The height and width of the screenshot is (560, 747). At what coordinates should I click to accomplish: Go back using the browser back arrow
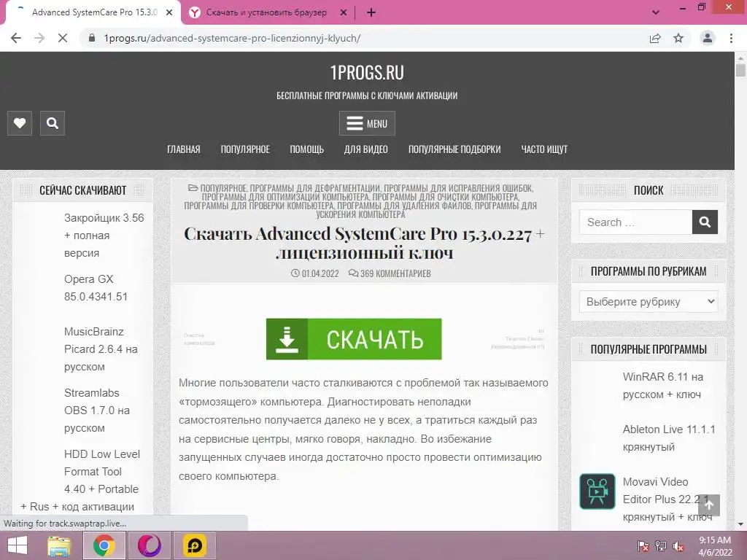16,38
